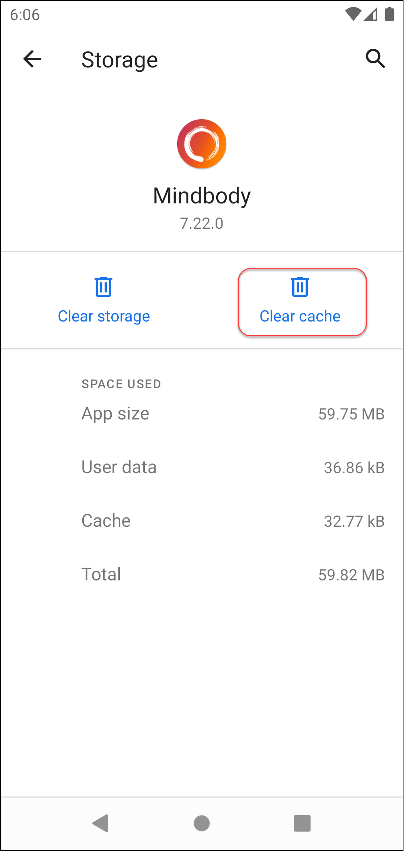Select the User data row
This screenshot has height=868, width=418.
coord(233,468)
